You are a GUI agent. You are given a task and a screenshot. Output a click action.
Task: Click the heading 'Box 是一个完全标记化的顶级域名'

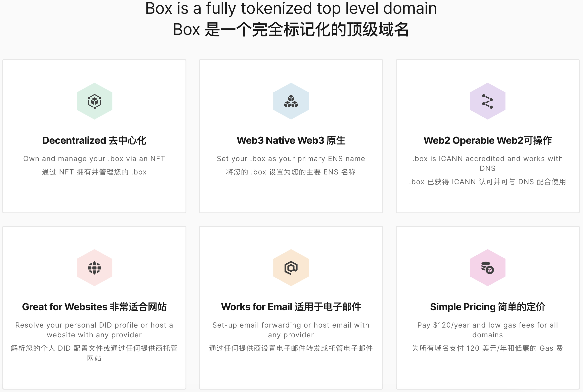click(291, 30)
